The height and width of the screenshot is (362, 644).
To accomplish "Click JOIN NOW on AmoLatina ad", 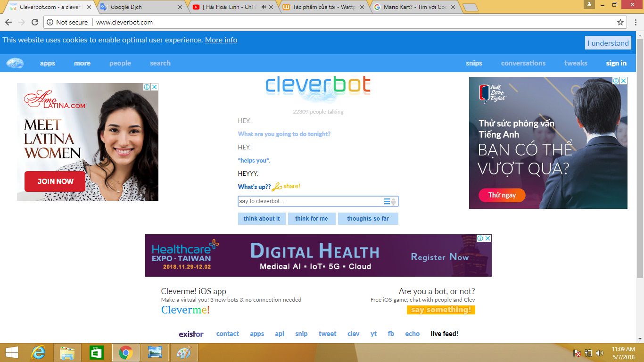I will pyautogui.click(x=55, y=181).
